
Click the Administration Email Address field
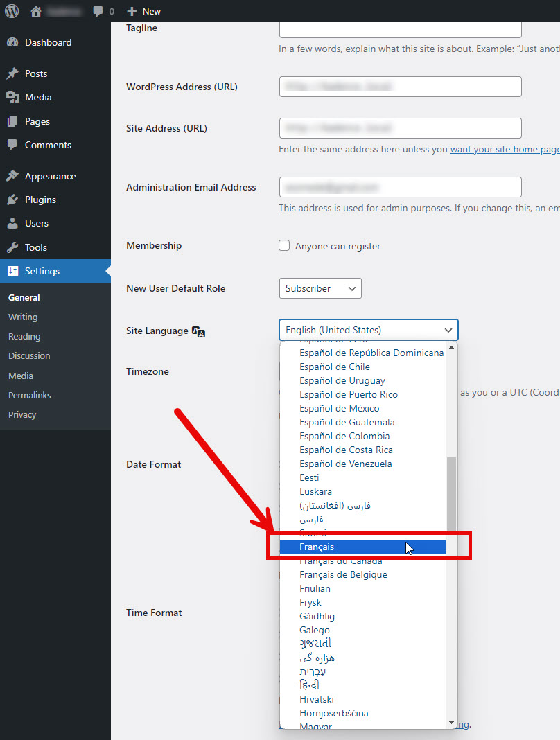point(401,187)
